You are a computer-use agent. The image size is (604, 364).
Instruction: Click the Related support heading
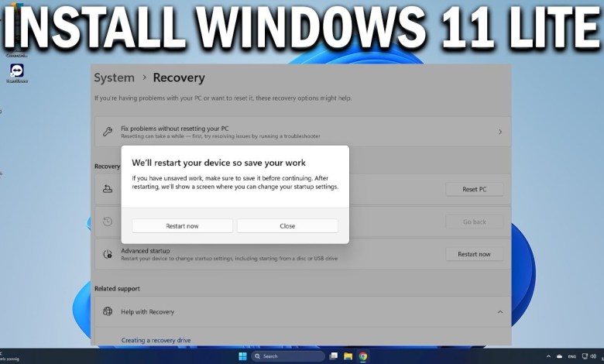(x=117, y=289)
